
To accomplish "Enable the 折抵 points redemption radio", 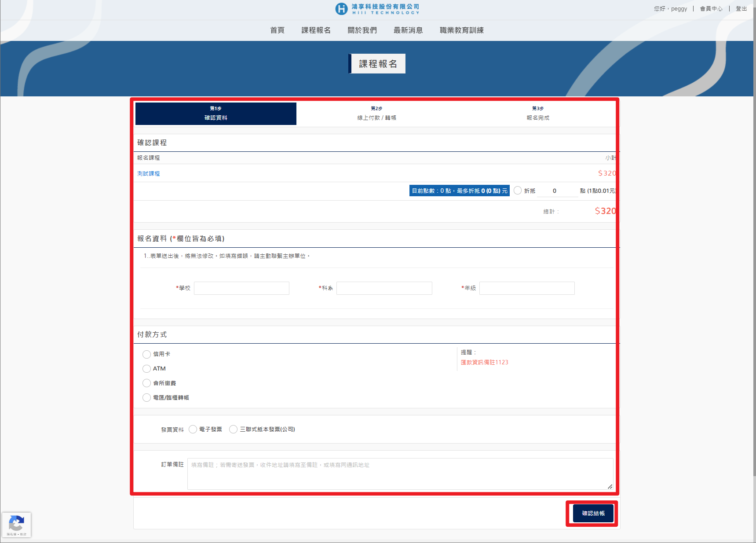I will [518, 191].
